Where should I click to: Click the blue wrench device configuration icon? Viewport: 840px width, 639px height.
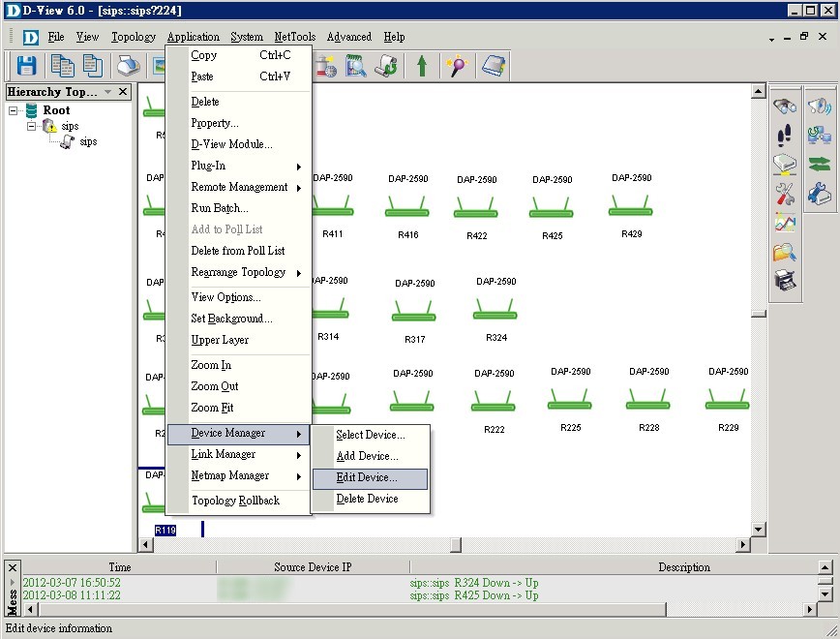(x=819, y=194)
